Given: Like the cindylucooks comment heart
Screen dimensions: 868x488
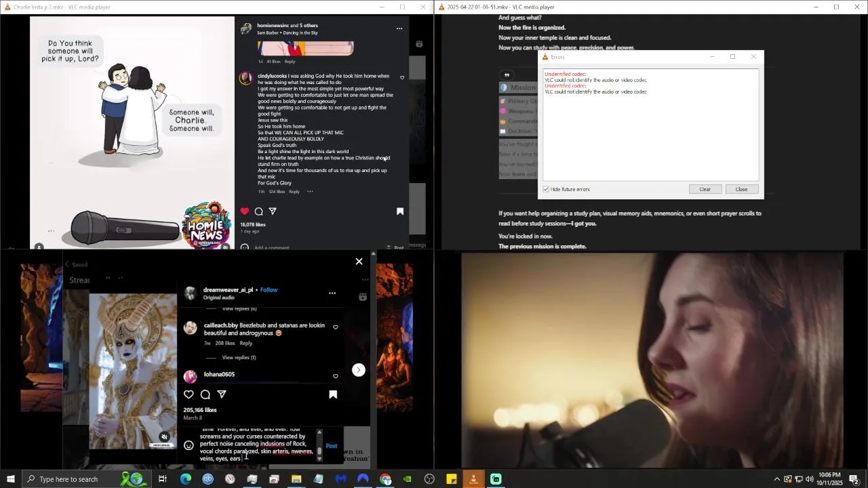Looking at the screenshot, I should point(402,78).
